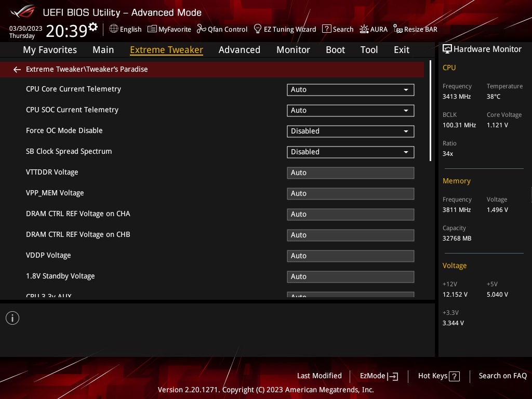Click the MyFavorite list icon
Image resolution: width=532 pixels, height=399 pixels.
(x=152, y=29)
